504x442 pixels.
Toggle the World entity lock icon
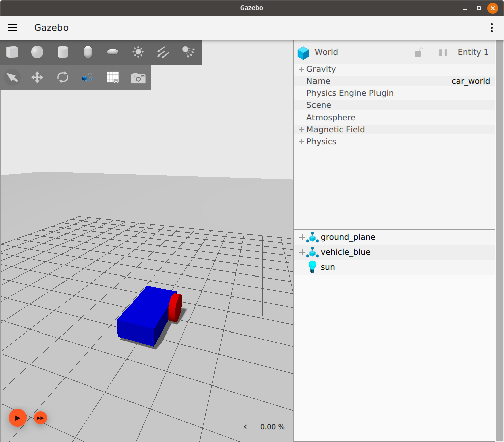coord(418,52)
